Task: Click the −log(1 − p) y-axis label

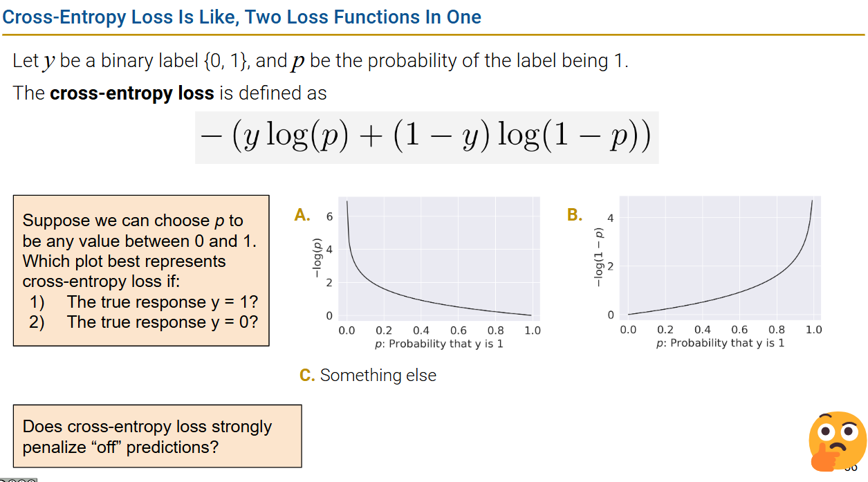Action: (x=598, y=257)
